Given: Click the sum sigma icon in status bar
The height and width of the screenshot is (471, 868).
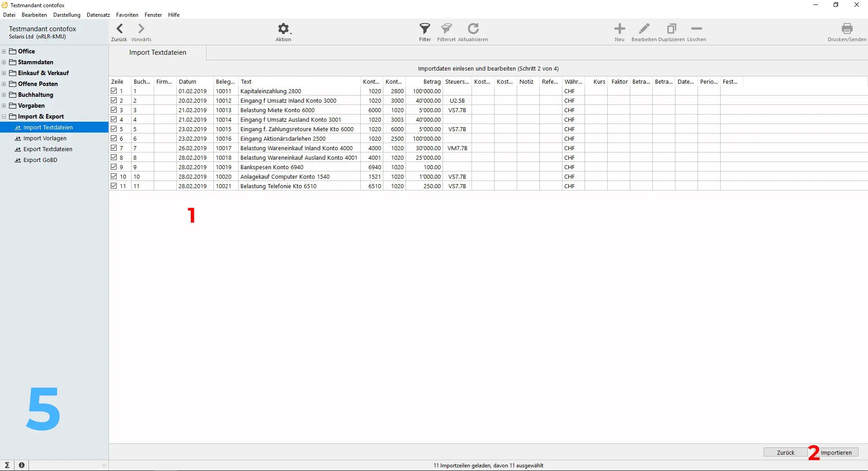Looking at the screenshot, I should point(7,465).
